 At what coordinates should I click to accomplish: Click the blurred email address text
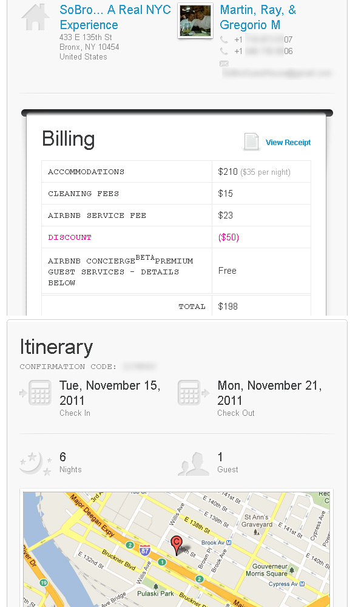pyautogui.click(x=277, y=73)
